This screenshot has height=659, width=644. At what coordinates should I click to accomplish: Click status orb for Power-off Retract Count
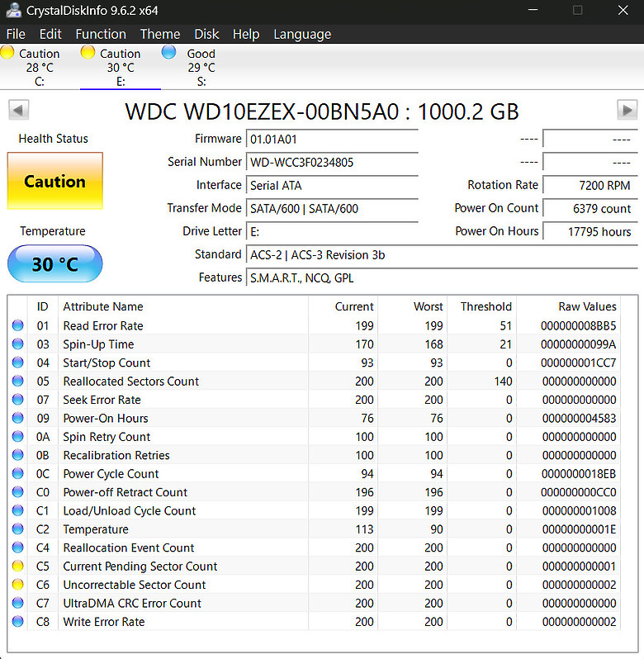click(x=17, y=491)
